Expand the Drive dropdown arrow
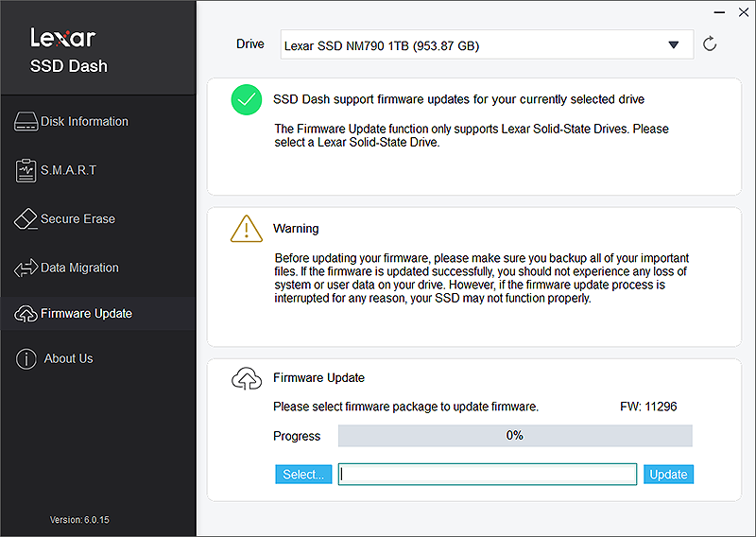This screenshot has height=537, width=756. click(673, 44)
